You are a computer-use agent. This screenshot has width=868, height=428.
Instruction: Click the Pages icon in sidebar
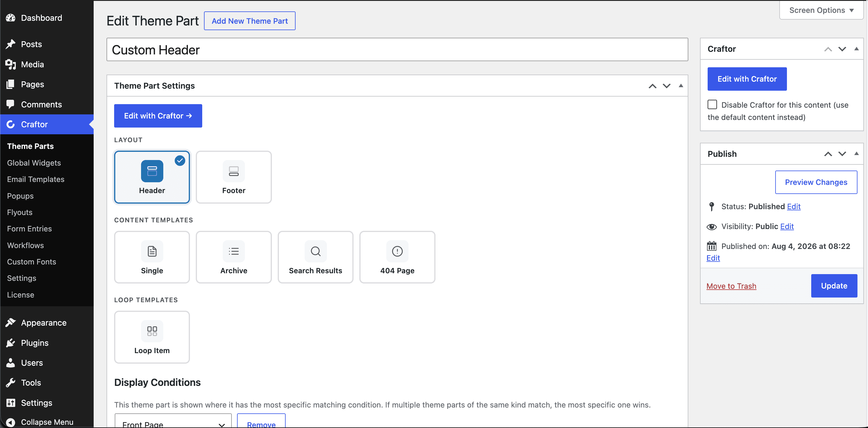[11, 84]
